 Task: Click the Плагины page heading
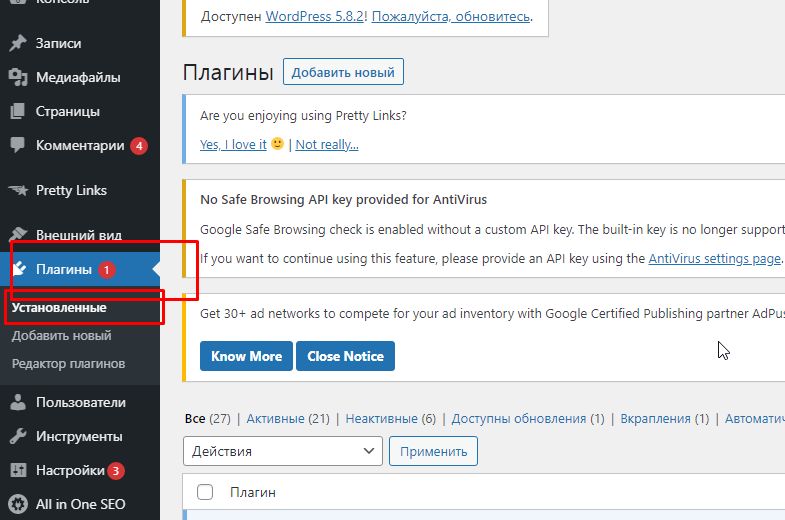pyautogui.click(x=228, y=72)
